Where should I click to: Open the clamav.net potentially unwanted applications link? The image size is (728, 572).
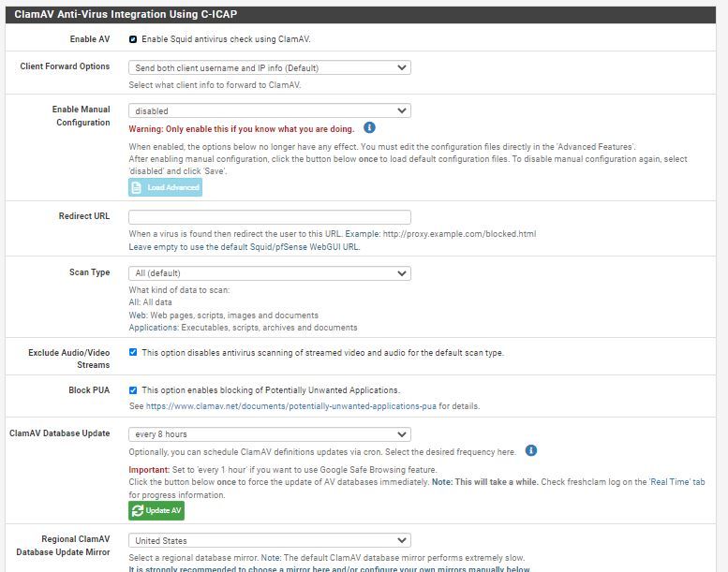point(291,406)
